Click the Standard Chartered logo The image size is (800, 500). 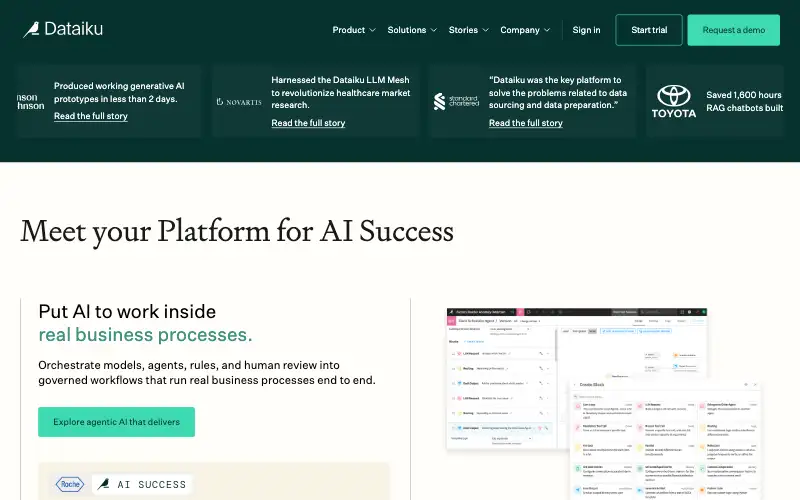click(456, 102)
